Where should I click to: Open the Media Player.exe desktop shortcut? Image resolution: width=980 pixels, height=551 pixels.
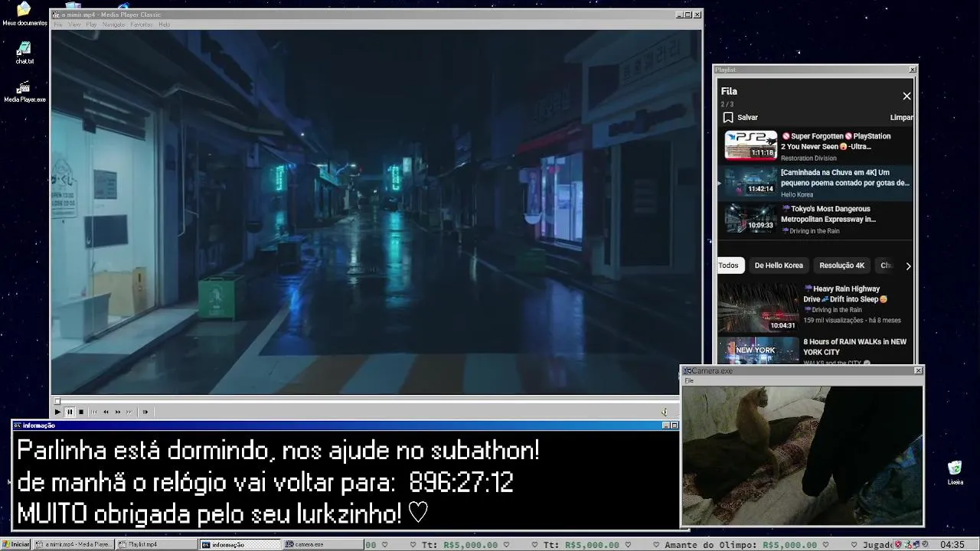point(24,92)
